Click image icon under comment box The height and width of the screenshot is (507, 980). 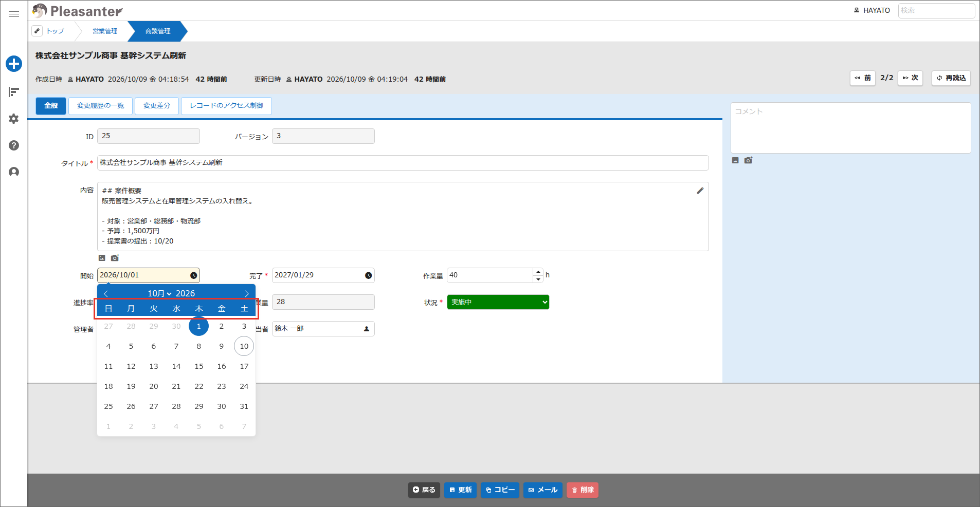coord(735,160)
